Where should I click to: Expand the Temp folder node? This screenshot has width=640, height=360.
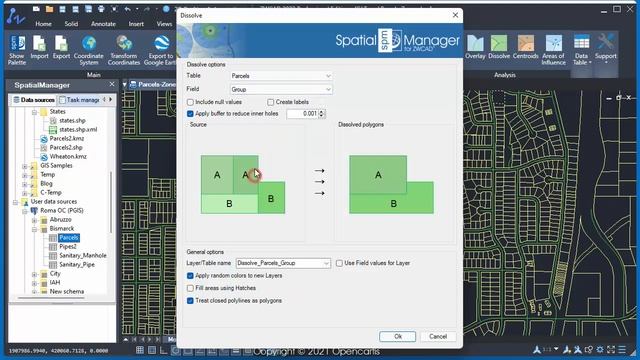pyautogui.click(x=25, y=175)
